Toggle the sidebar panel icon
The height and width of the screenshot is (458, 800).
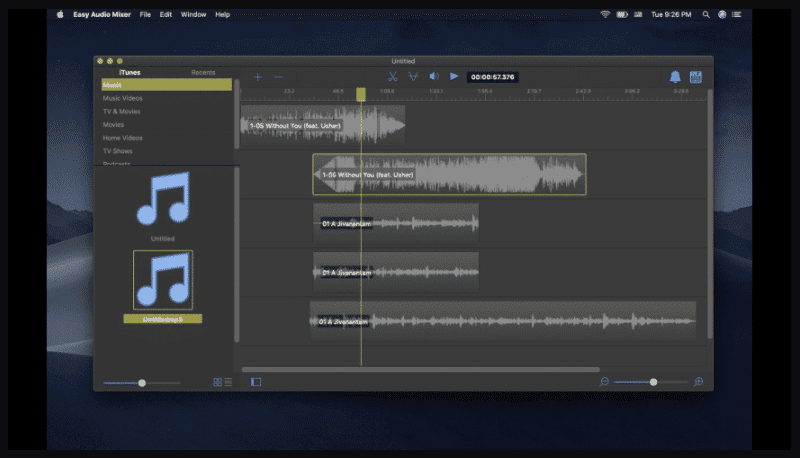[x=256, y=382]
